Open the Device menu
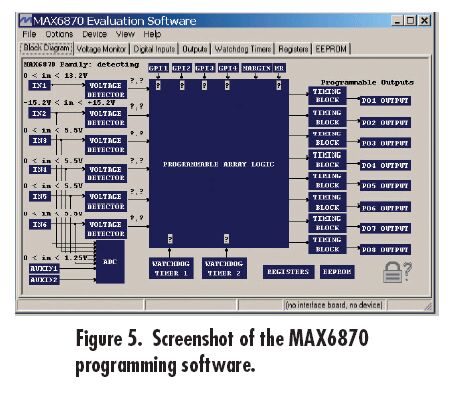 94,34
